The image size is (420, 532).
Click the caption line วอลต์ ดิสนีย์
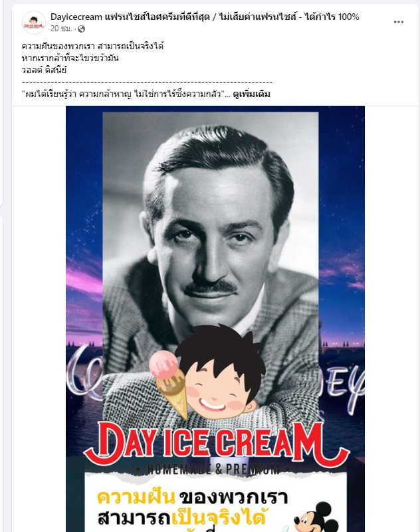(x=44, y=70)
